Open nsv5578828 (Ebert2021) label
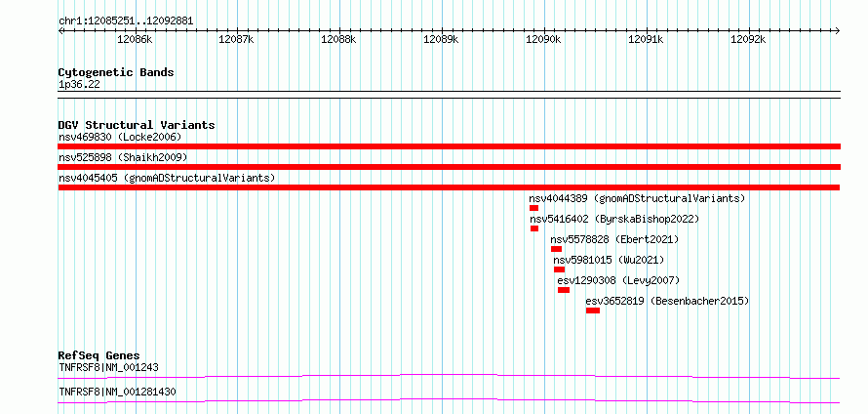 click(x=614, y=239)
